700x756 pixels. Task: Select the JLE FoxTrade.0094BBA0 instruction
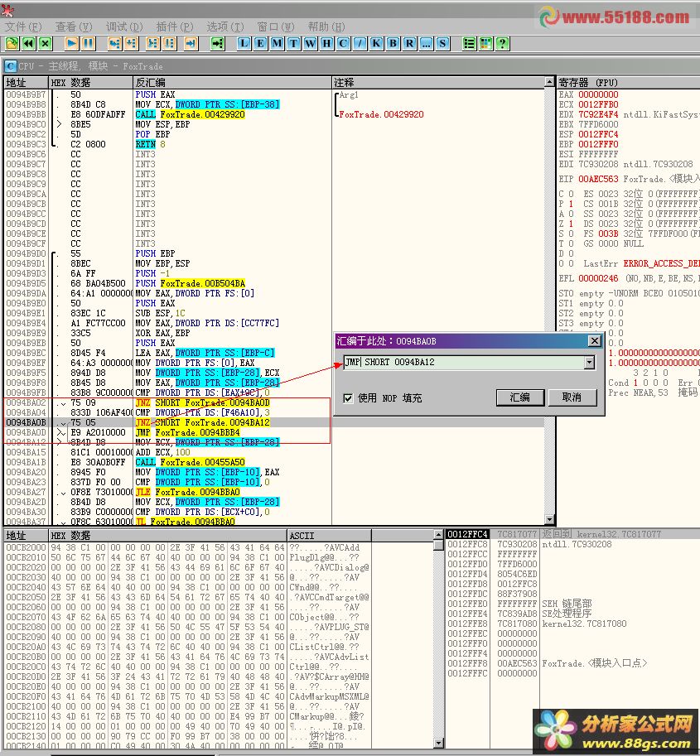point(188,492)
